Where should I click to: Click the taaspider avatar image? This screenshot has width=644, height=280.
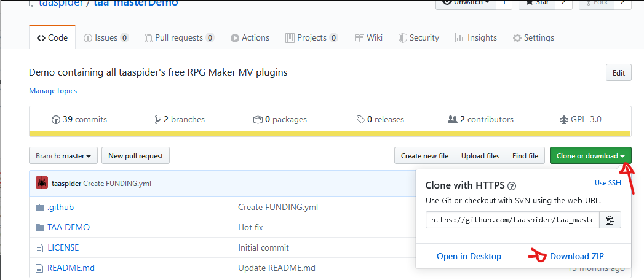(x=42, y=183)
